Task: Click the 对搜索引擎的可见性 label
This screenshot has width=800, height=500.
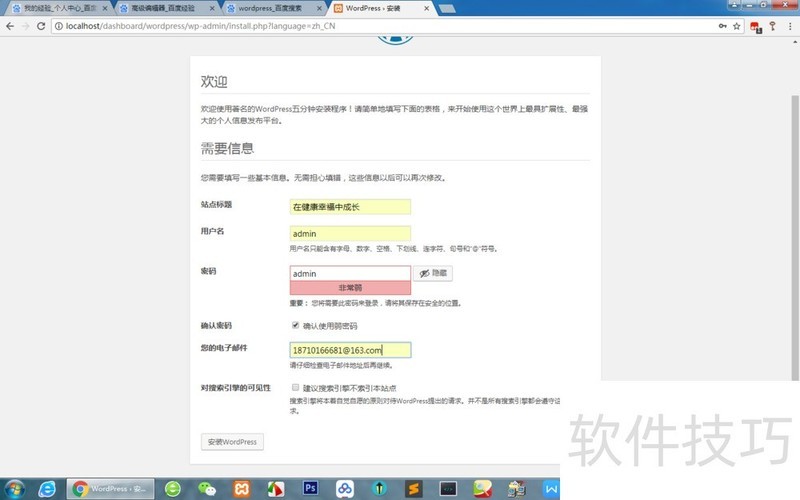Action: tap(235, 388)
